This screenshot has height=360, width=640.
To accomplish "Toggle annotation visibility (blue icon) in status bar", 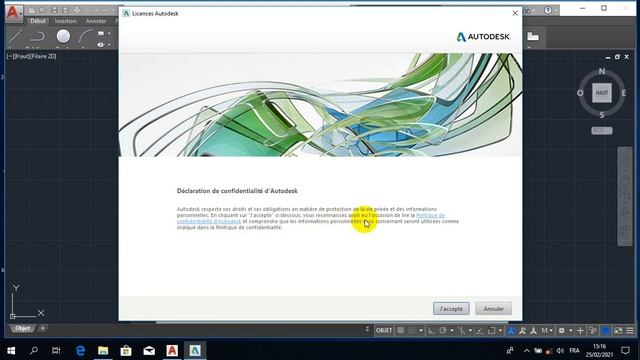I will point(511,330).
